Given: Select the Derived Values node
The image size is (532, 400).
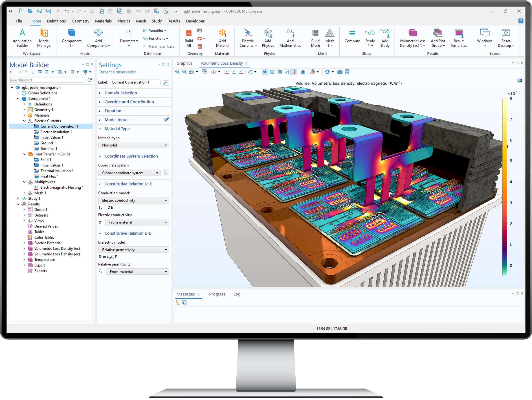Looking at the screenshot, I should [46, 226].
